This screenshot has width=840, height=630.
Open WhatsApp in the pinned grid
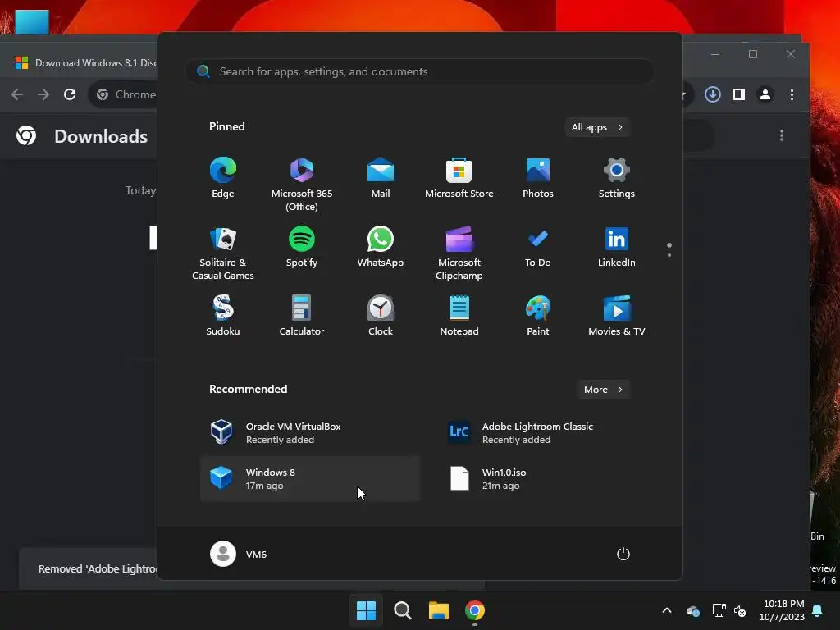point(381,247)
